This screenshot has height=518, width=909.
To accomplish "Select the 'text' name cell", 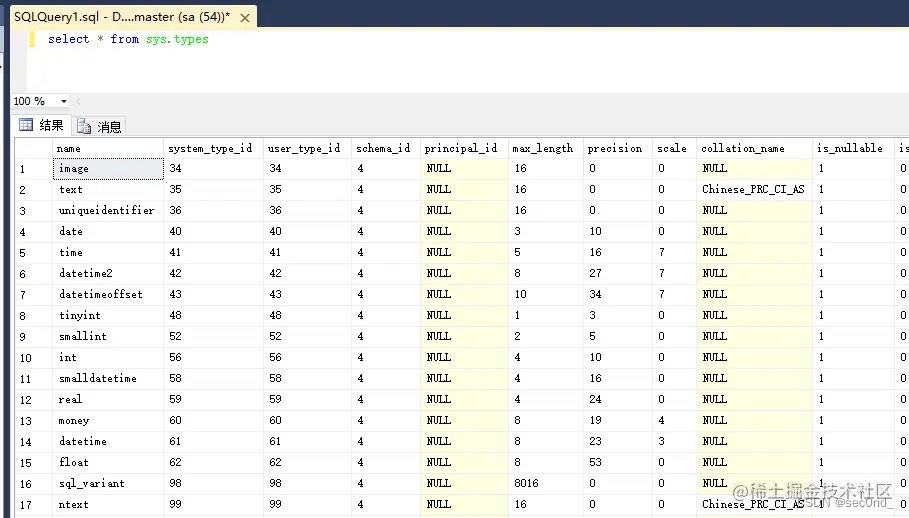I will click(108, 189).
